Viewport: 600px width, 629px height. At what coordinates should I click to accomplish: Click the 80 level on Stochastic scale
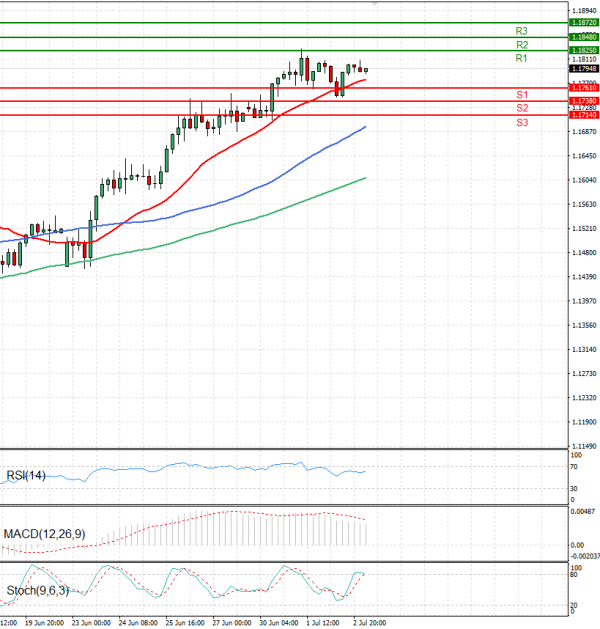pyautogui.click(x=574, y=575)
